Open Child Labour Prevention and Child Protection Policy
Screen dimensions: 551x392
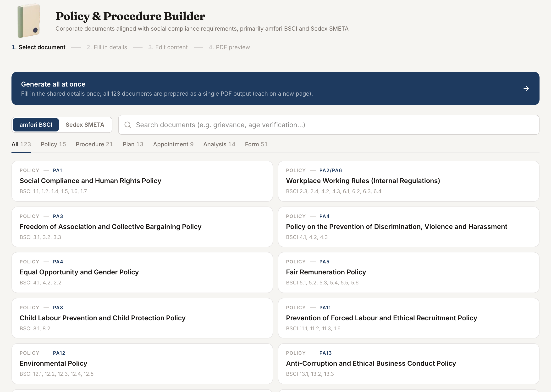142,318
